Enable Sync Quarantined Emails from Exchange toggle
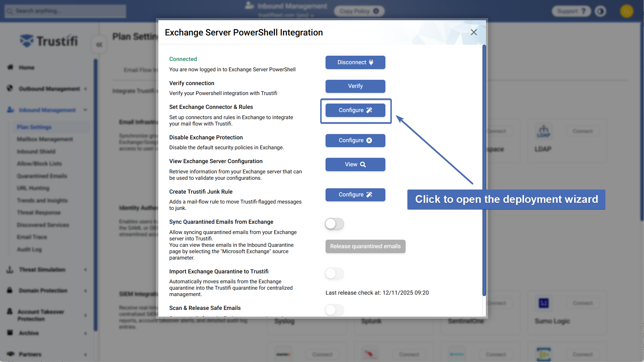Viewport: 644px width, 362px height. [x=334, y=224]
